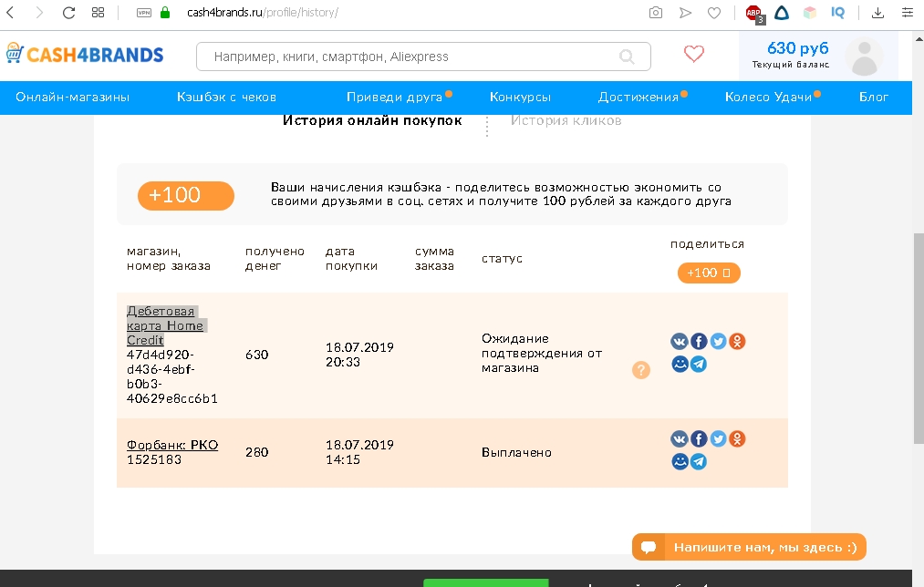Screen dimensions: 924x587
Task: Click the large orange +100 button
Action: click(186, 195)
